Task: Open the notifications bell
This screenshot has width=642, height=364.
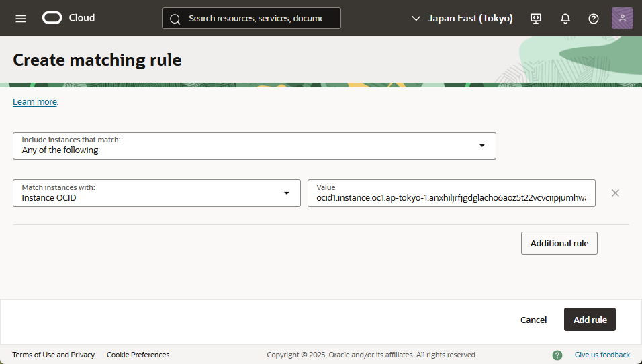Action: 565,18
